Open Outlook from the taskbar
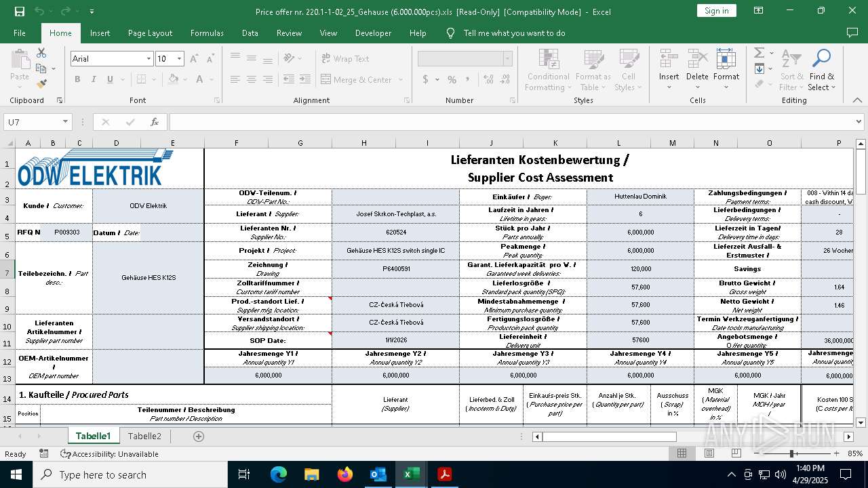868x488 pixels. tap(378, 474)
